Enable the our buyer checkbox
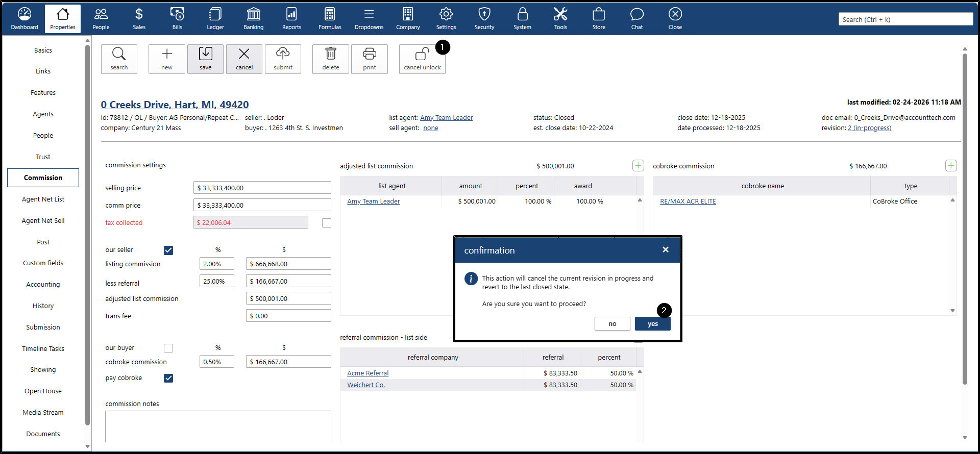The height and width of the screenshot is (454, 980). 168,348
